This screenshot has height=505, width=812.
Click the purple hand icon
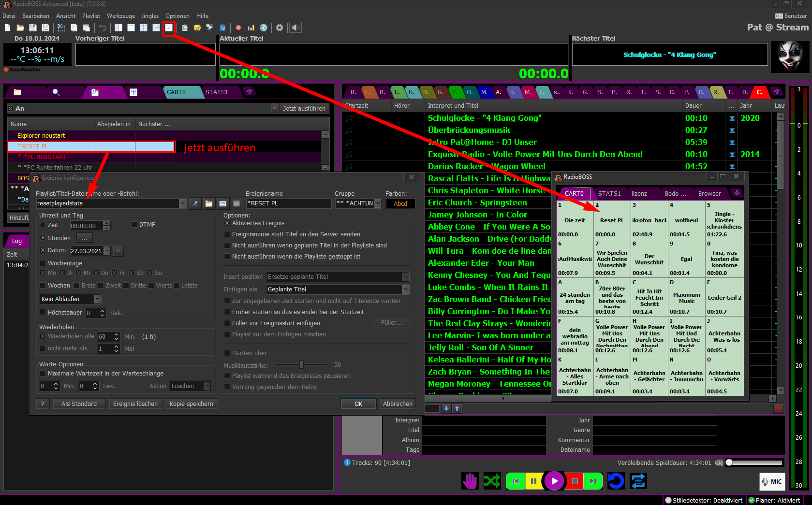tap(470, 481)
